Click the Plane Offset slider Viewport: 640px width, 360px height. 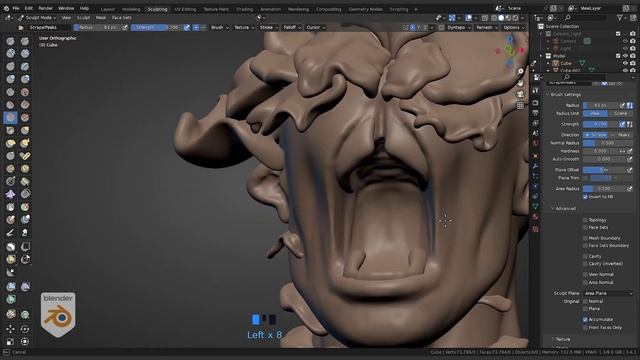pyautogui.click(x=605, y=170)
